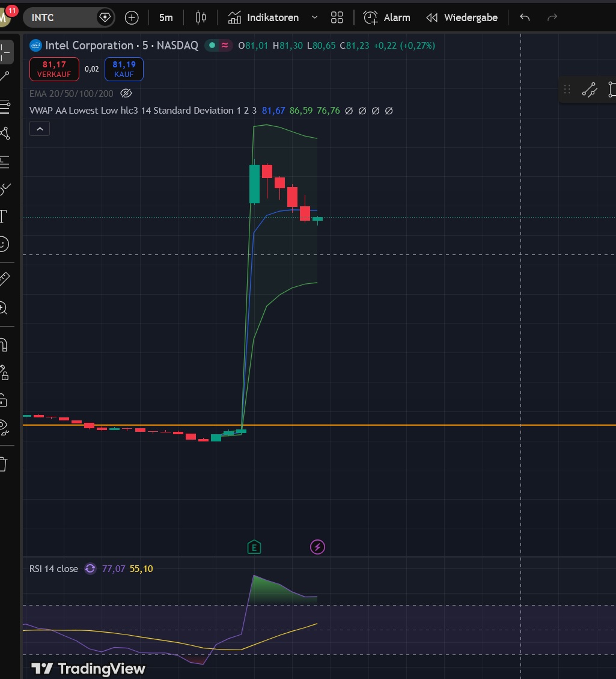Select the brush drawing tool

click(x=4, y=189)
